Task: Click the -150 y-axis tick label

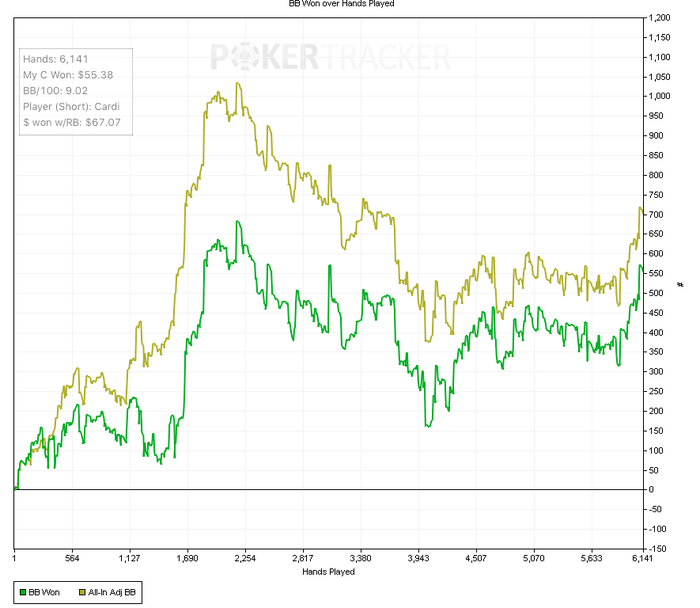Action: (658, 549)
